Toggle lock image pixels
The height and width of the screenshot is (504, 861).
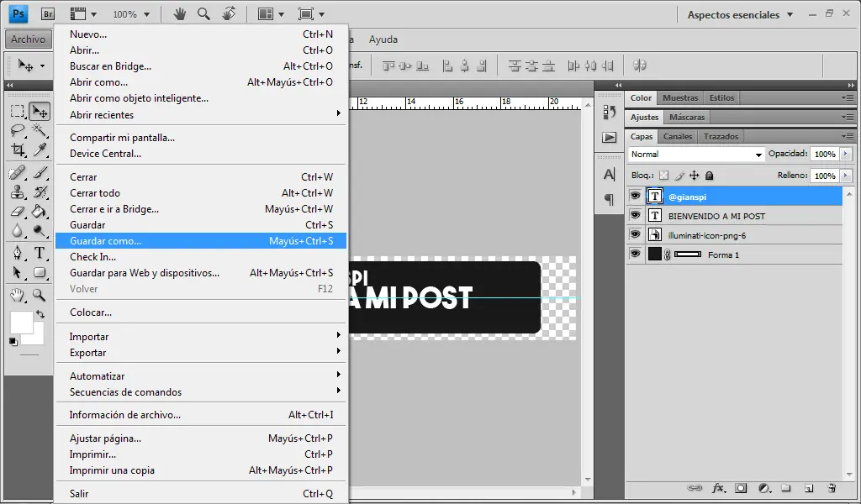coord(679,176)
